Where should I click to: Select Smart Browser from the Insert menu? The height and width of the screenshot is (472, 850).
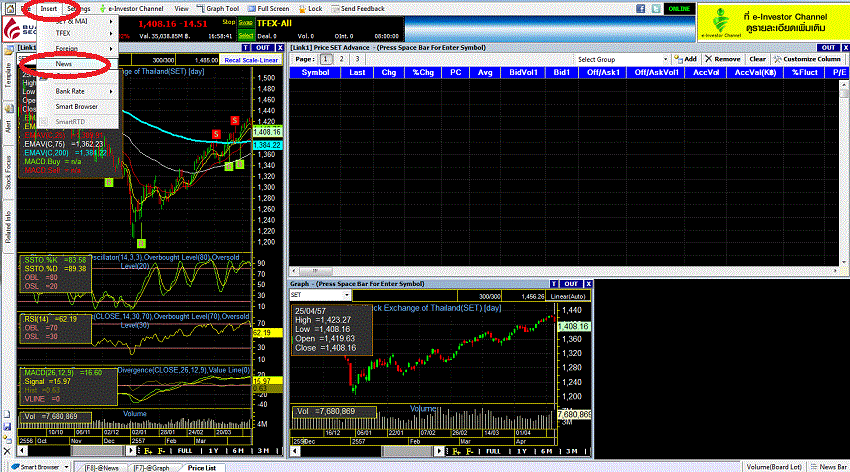click(76, 107)
